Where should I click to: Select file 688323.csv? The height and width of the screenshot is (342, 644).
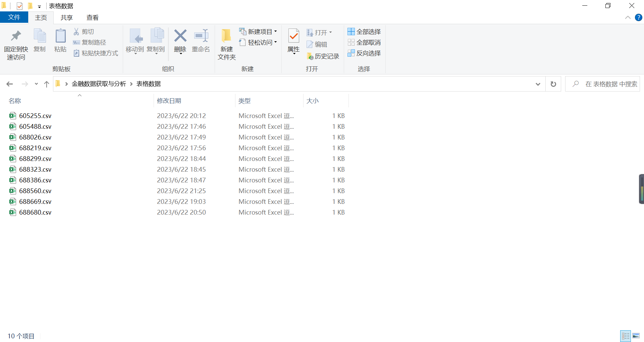tap(35, 169)
